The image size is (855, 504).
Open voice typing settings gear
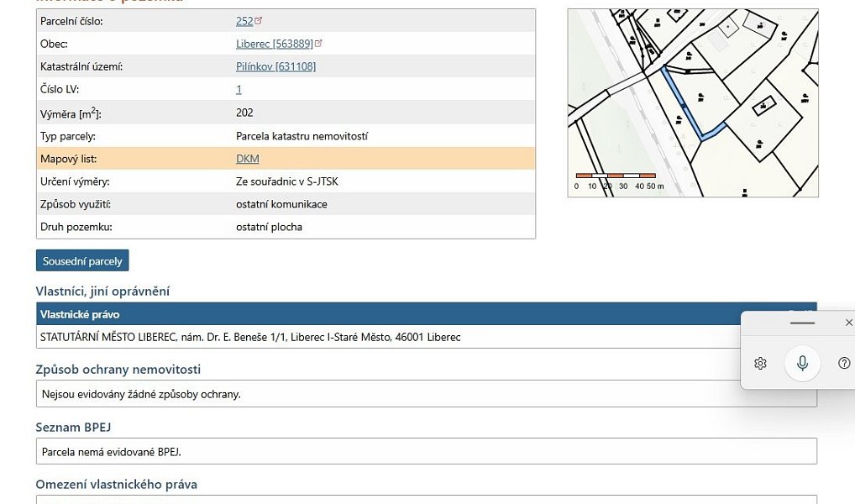coord(760,363)
